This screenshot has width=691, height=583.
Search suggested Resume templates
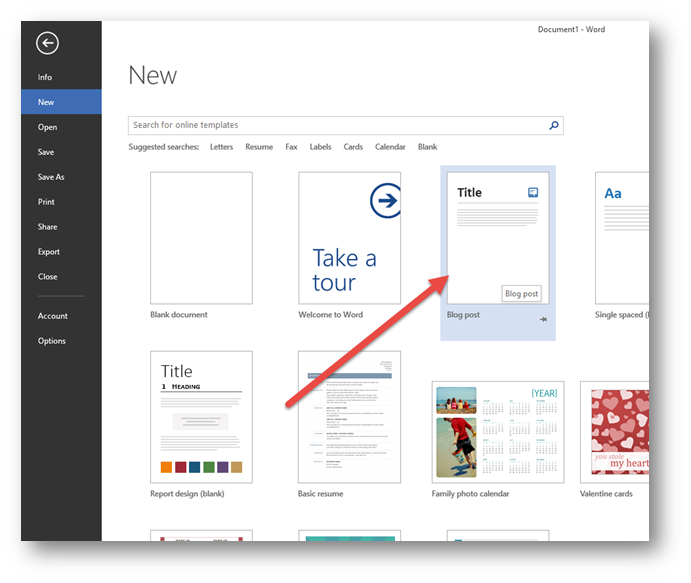259,147
